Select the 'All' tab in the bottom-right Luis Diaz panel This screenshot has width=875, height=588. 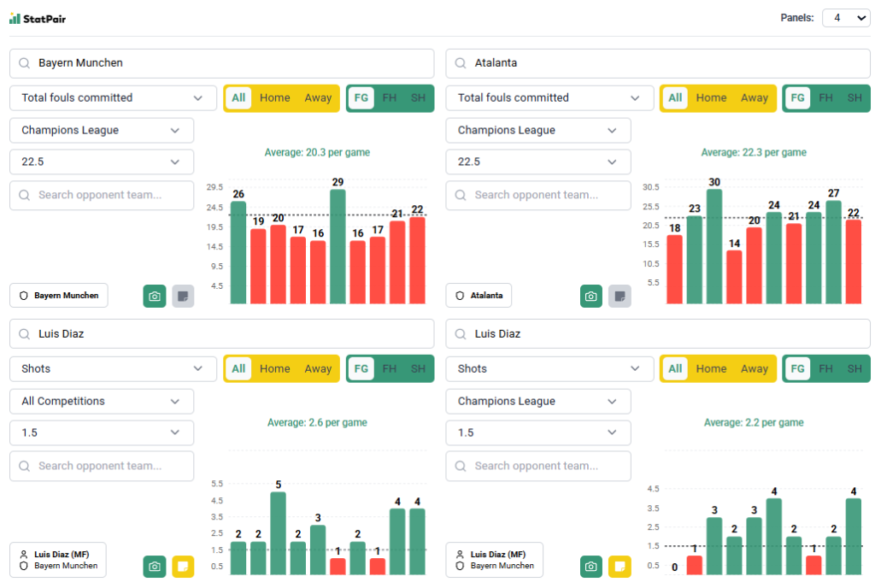pos(675,369)
